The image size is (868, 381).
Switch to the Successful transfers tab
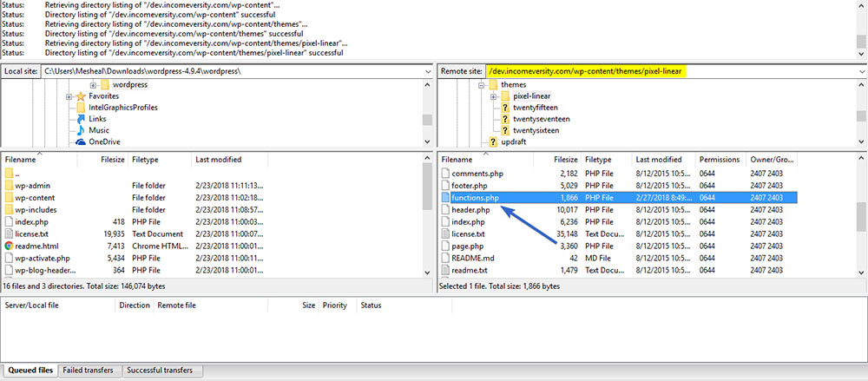[x=161, y=371]
